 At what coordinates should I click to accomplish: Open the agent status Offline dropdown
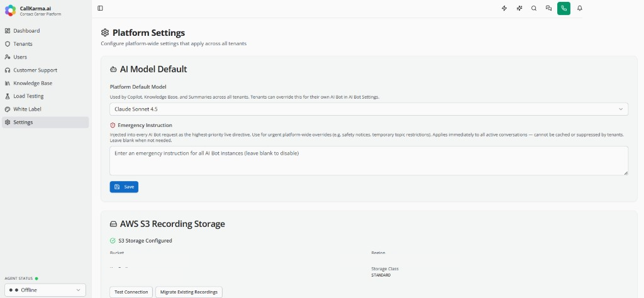(x=45, y=290)
